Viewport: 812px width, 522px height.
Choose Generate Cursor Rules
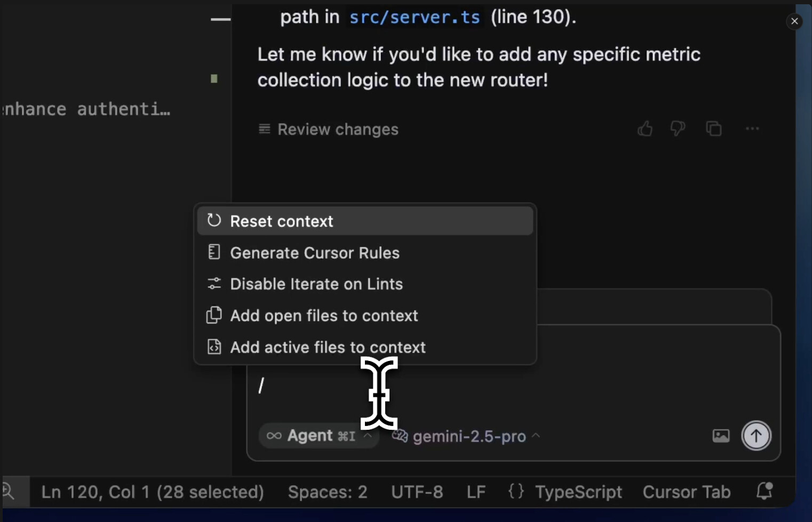pyautogui.click(x=314, y=253)
